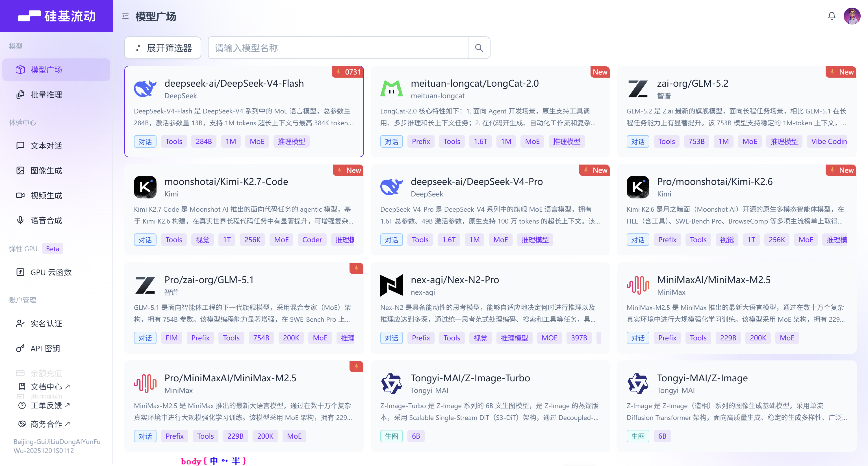Click the 模型广场 cube icon in sidebar
This screenshot has width=868, height=466.
pyautogui.click(x=20, y=70)
